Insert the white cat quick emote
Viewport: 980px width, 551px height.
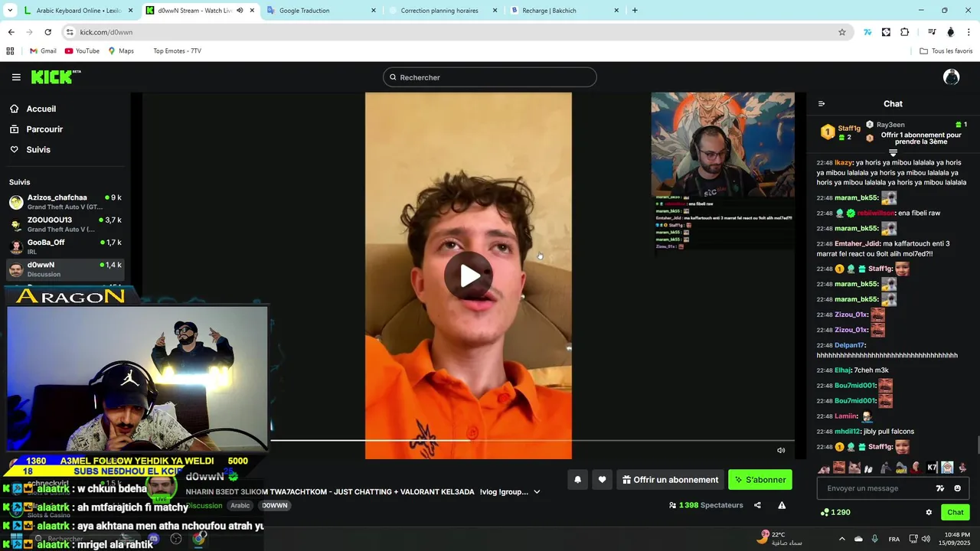854,468
